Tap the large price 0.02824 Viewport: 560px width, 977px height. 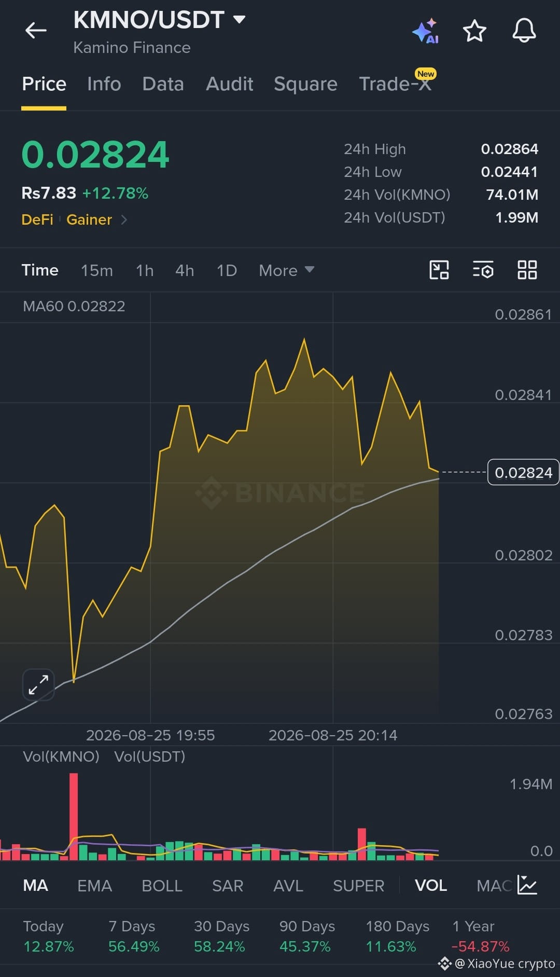(x=95, y=155)
